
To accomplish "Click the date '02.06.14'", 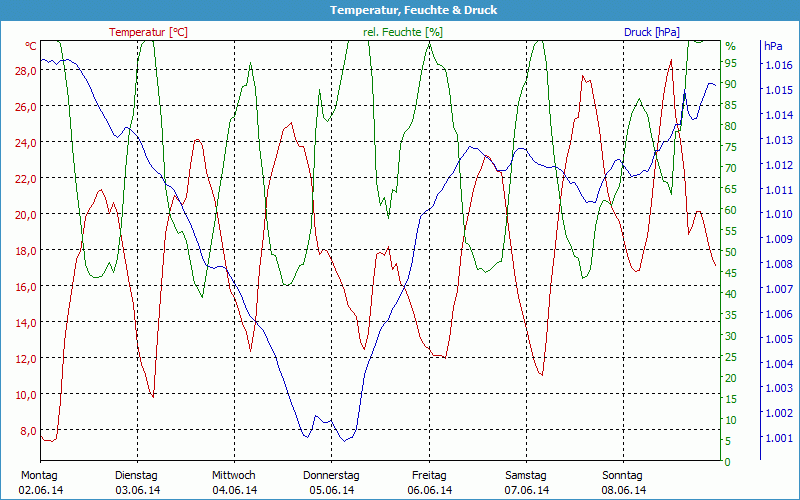I will click(41, 490).
